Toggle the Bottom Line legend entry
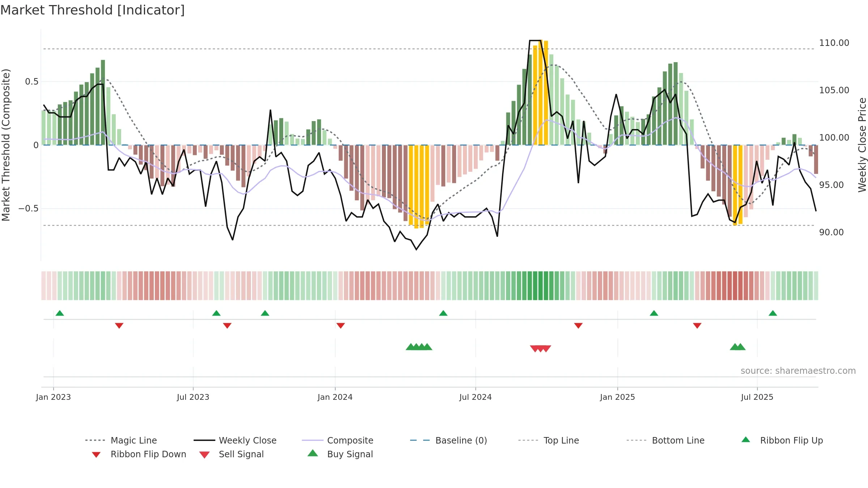Screen dimensions: 868x488 click(665, 440)
